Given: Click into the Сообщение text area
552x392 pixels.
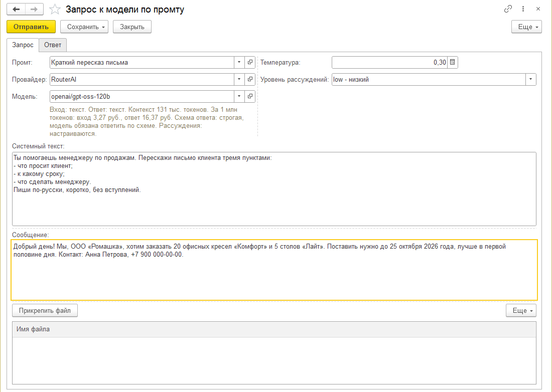Looking at the screenshot, I should [274, 270].
